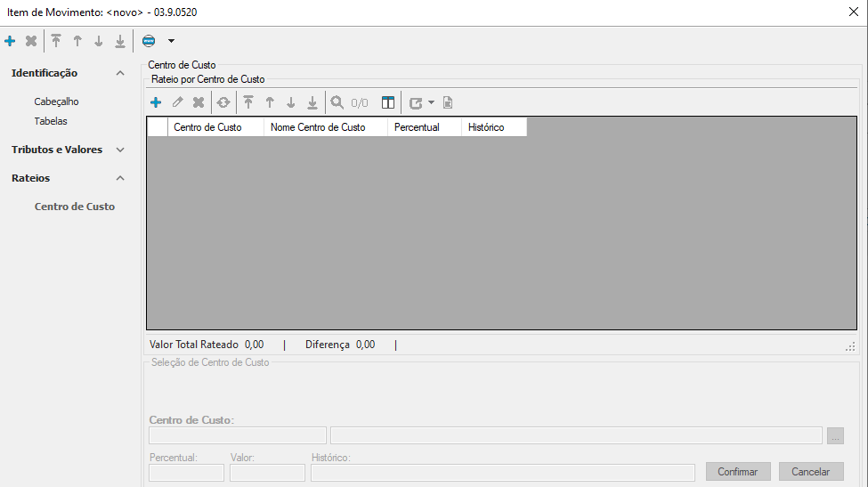Click the round blue globe icon in the top toolbar
The width and height of the screenshot is (868, 487).
pyautogui.click(x=149, y=41)
